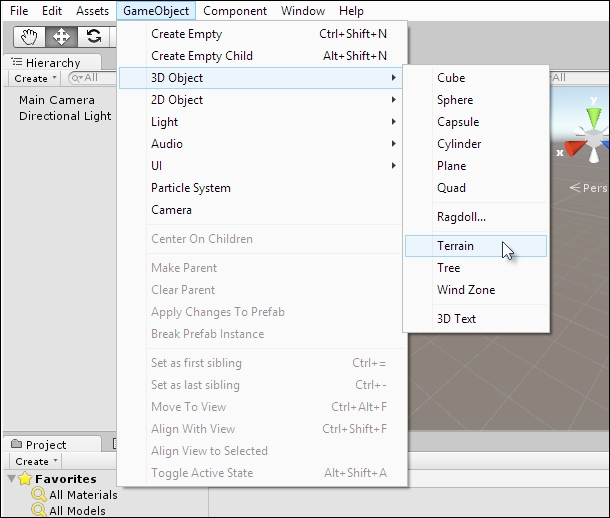The image size is (610, 518).
Task: Create a Camera object
Action: point(263,210)
